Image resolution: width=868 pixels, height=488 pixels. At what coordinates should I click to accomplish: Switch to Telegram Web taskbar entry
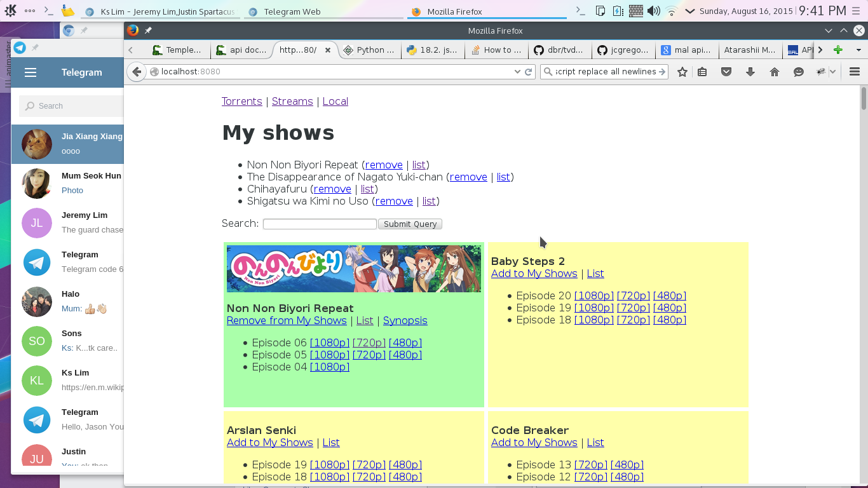[x=322, y=11]
